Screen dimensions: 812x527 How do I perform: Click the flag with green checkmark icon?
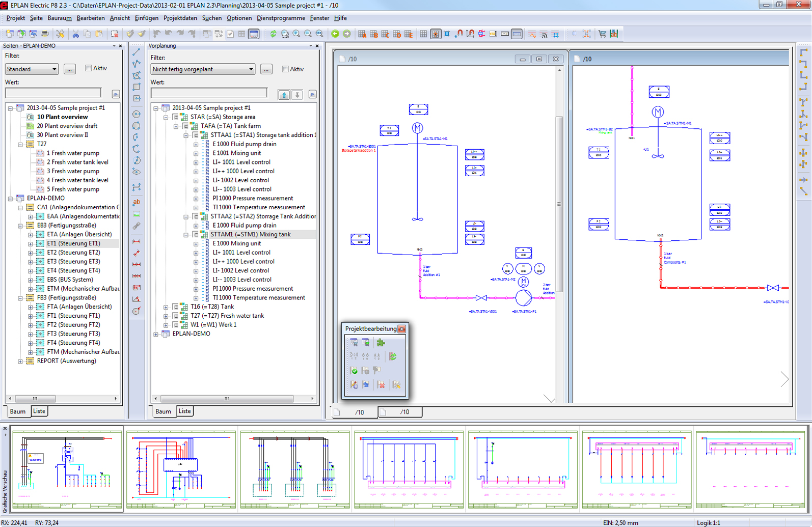354,371
